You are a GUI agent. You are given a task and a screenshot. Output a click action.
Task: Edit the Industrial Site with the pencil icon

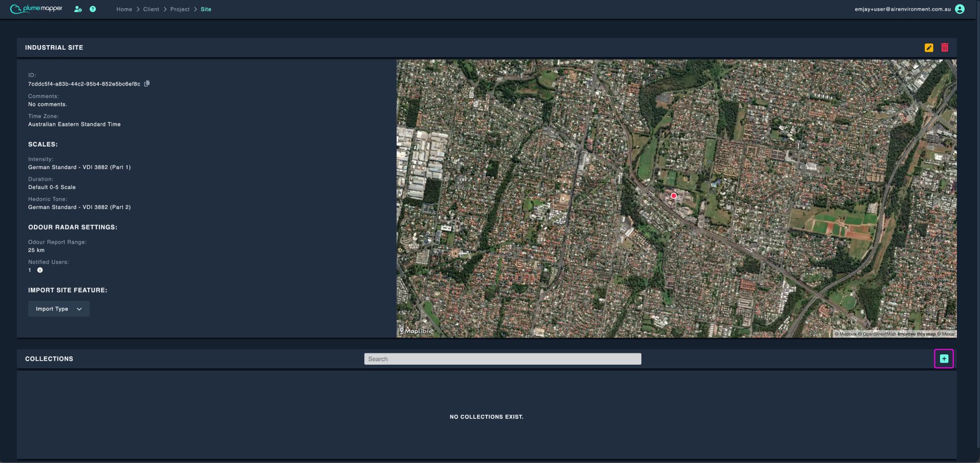click(929, 48)
